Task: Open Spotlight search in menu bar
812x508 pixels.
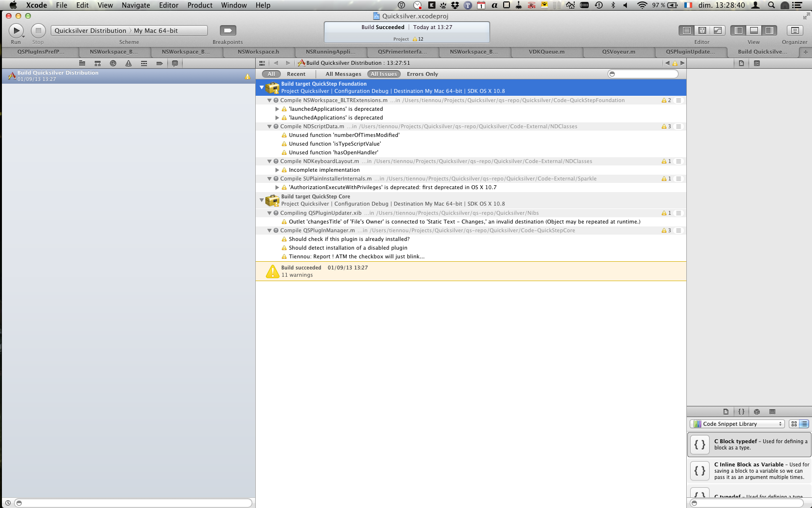Action: click(x=771, y=5)
